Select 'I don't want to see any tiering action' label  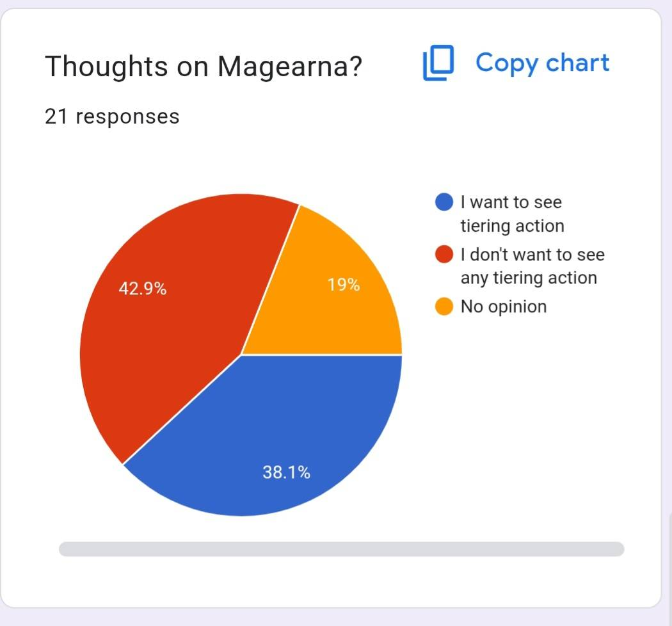[x=532, y=266]
